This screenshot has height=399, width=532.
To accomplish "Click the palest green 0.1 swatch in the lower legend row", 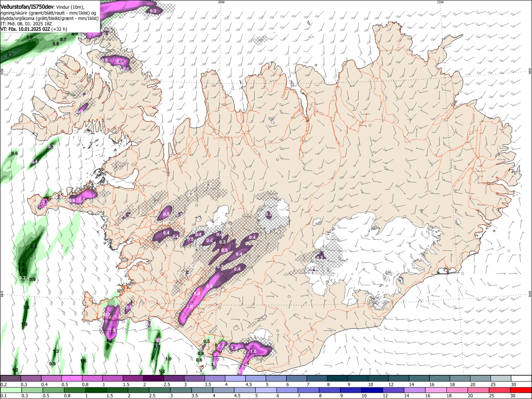I will click(11, 390).
